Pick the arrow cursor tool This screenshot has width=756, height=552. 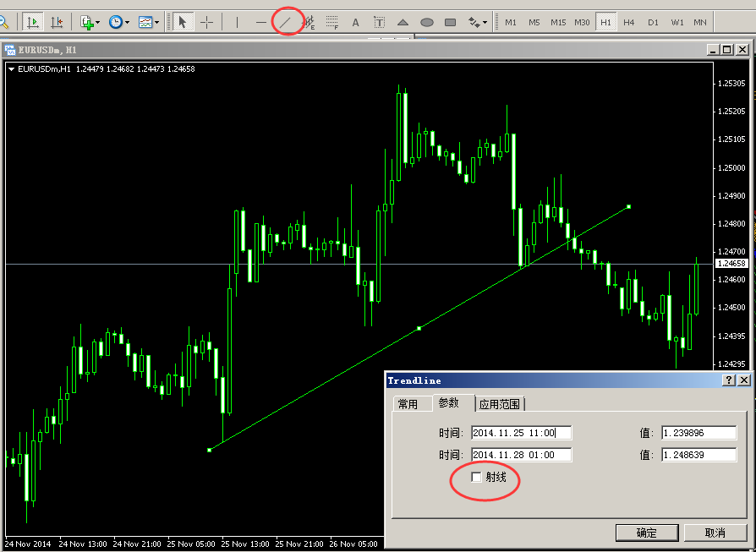point(182,22)
